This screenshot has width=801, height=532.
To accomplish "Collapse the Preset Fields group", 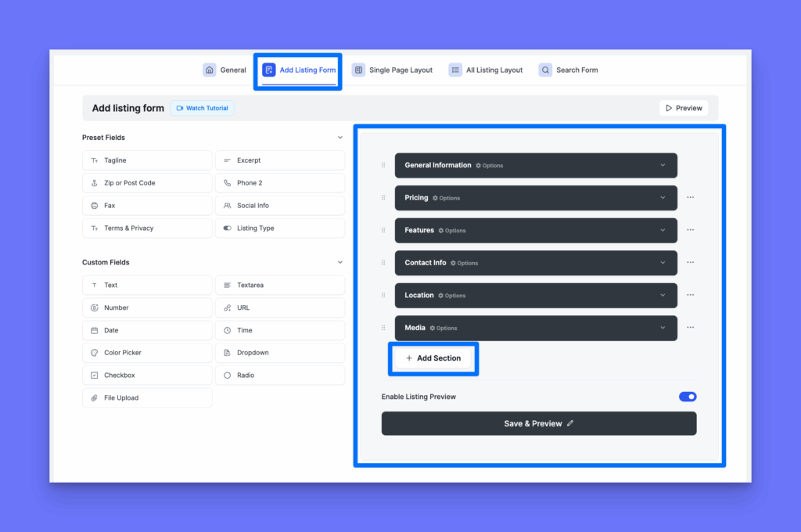I will pyautogui.click(x=339, y=138).
